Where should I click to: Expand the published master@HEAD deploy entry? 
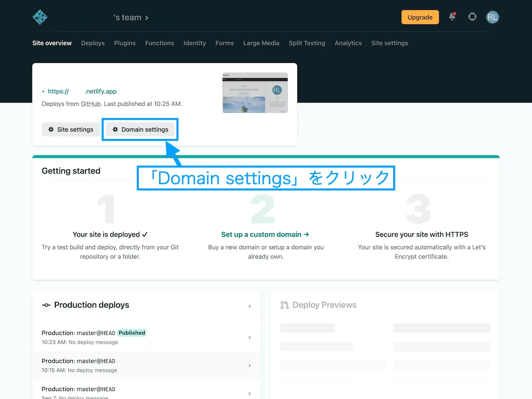click(250, 337)
